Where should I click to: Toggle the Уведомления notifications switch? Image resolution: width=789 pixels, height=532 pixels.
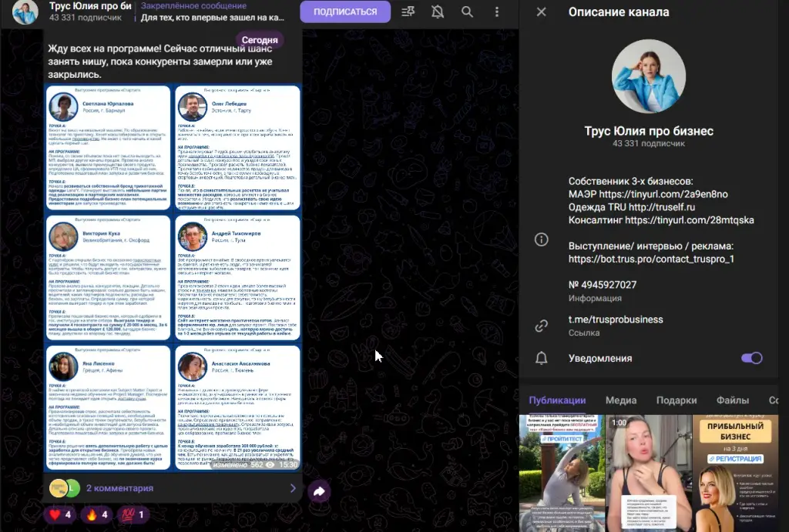pyautogui.click(x=752, y=358)
